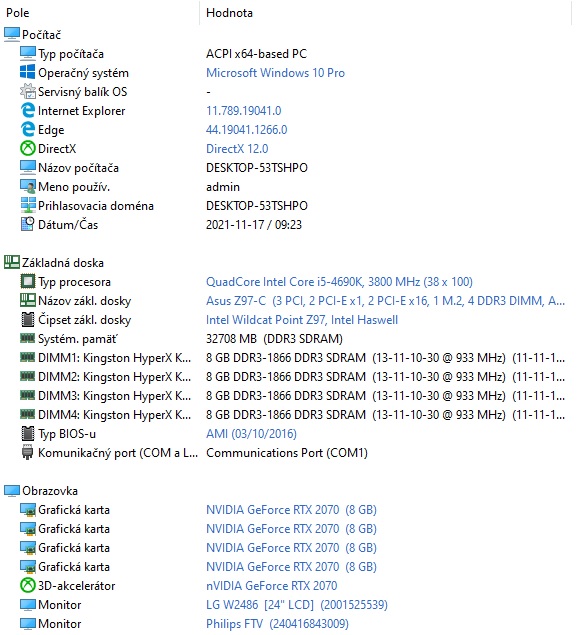Screen dimensions: 587x635
Task: Click the Windows logo beside Operačný systém
Action: [28, 72]
